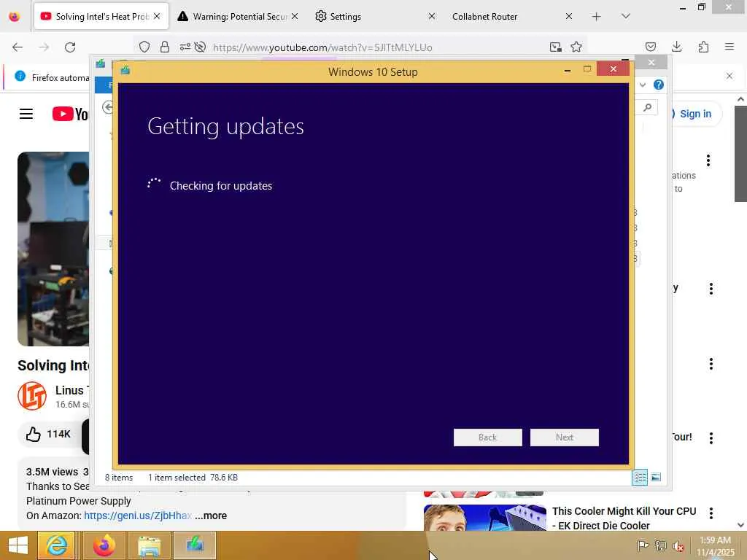Reload the YouTube page
747x560 pixels.
coord(70,47)
